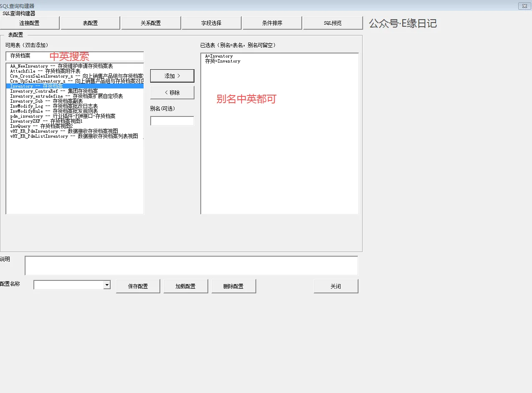532x393 pixels.
Task: Click the 别名(可选) input field
Action: click(x=172, y=121)
